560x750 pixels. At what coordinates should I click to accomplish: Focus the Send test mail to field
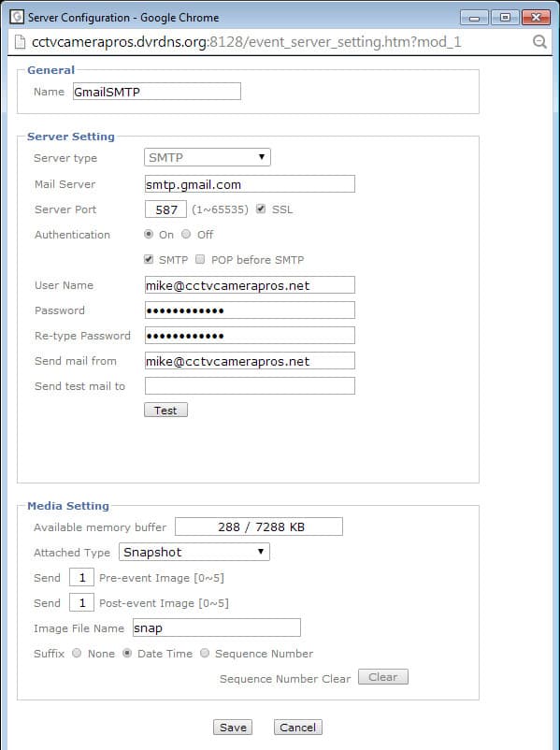(250, 385)
